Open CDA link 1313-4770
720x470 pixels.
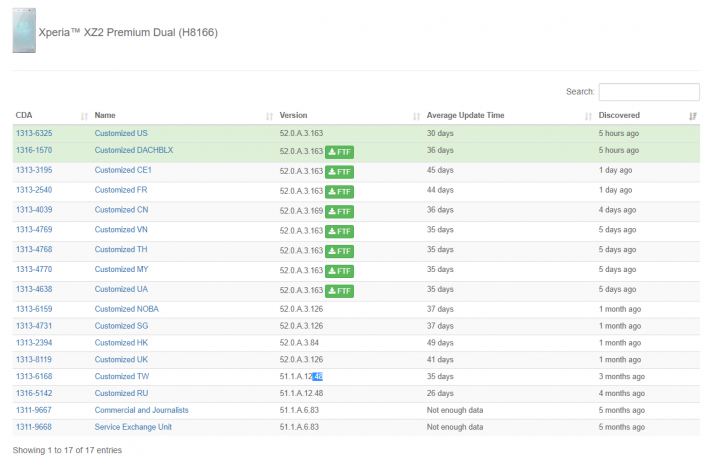[x=34, y=269]
